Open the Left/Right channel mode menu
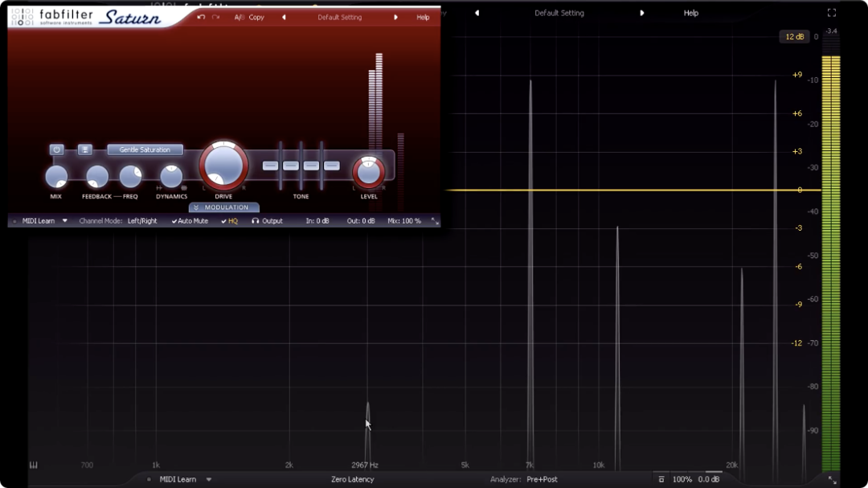 click(142, 221)
